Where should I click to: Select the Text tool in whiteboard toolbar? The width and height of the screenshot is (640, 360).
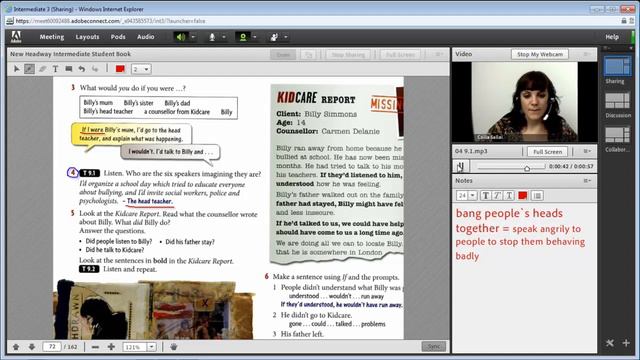[x=56, y=69]
